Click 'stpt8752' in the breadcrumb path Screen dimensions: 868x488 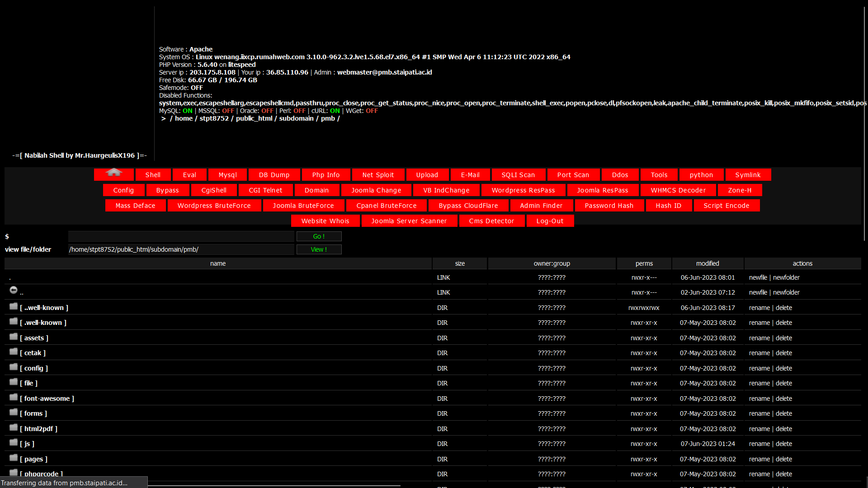(214, 118)
